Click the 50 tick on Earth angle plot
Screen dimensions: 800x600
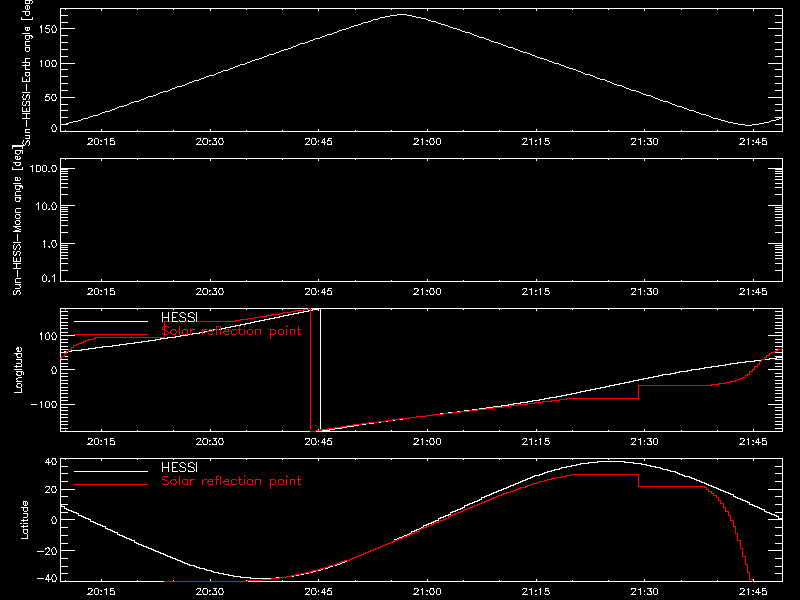click(51, 97)
